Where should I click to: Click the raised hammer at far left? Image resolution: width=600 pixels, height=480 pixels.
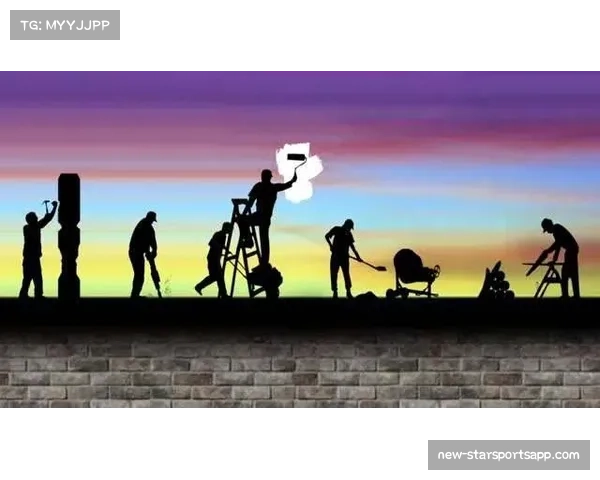pyautogui.click(x=48, y=205)
